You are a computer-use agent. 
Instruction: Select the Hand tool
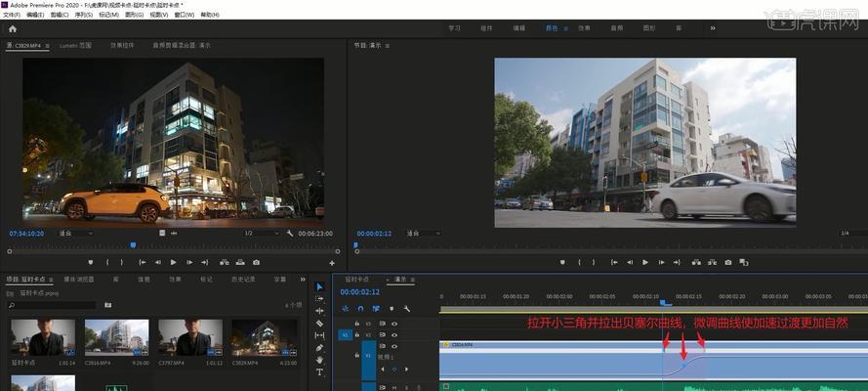pos(319,360)
